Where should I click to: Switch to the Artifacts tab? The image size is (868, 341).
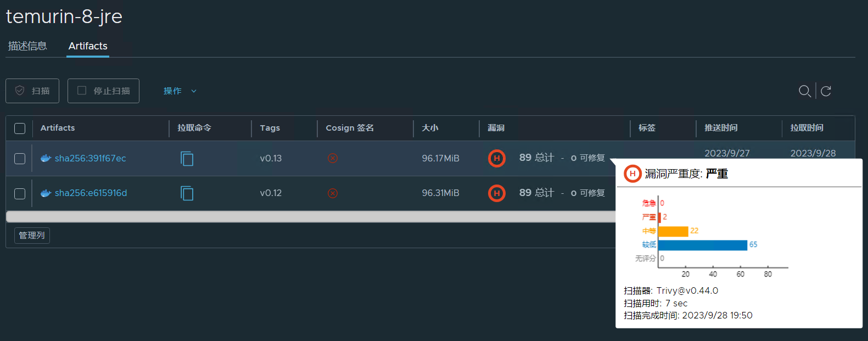[x=88, y=46]
